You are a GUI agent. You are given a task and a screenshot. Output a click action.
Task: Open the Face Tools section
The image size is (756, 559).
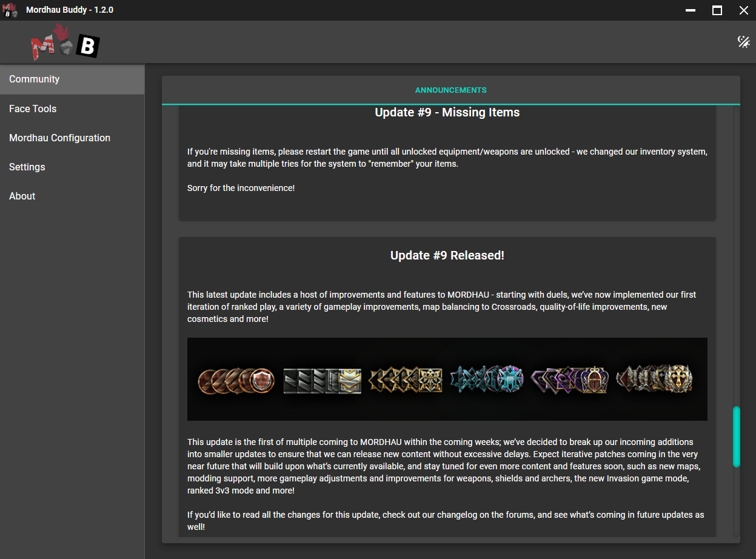pos(72,109)
